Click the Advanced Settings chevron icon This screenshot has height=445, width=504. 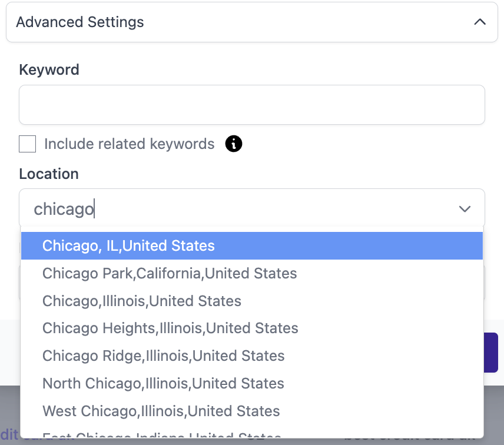[x=480, y=22]
